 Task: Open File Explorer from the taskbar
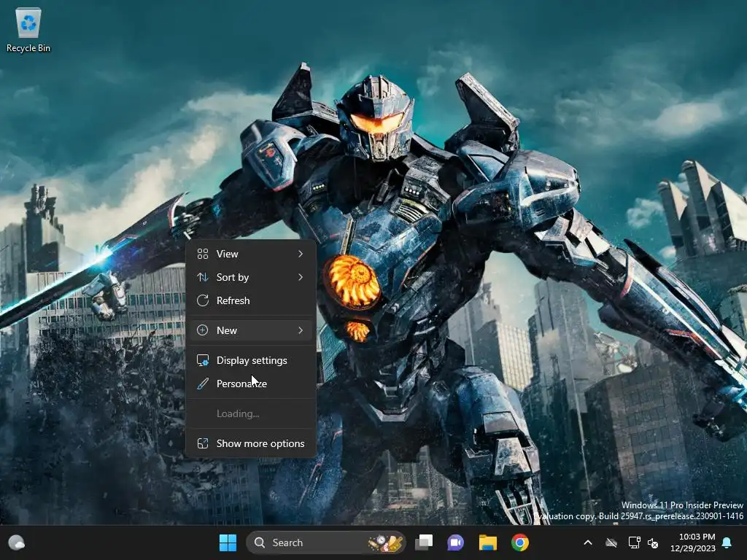pos(488,542)
